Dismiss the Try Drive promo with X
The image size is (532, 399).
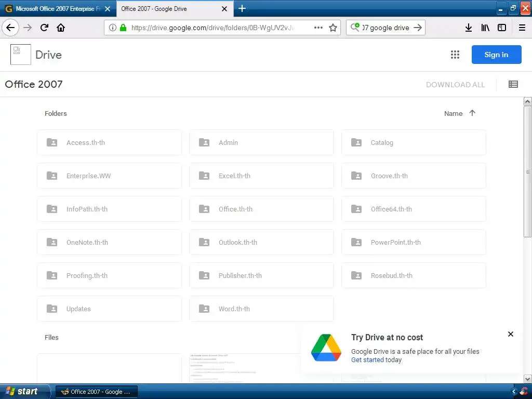pyautogui.click(x=510, y=334)
